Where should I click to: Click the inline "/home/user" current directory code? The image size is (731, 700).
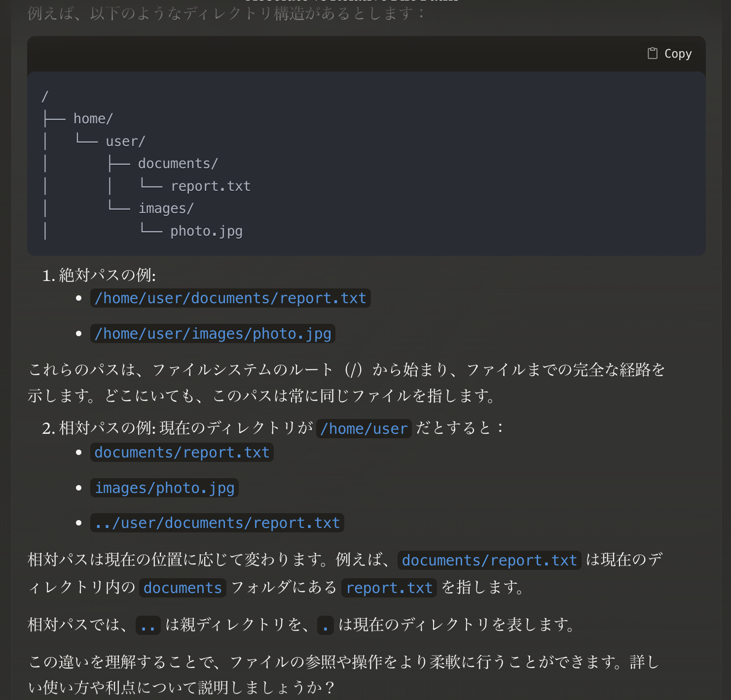tap(364, 429)
